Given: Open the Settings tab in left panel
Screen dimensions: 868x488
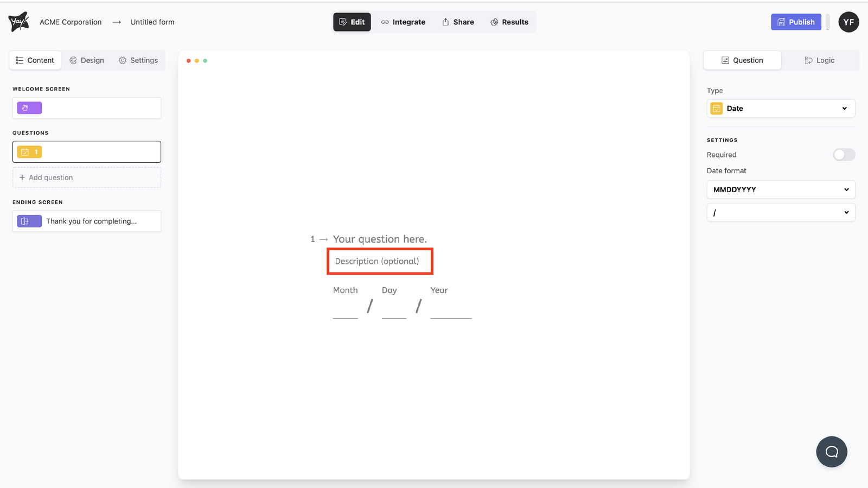Looking at the screenshot, I should (138, 60).
